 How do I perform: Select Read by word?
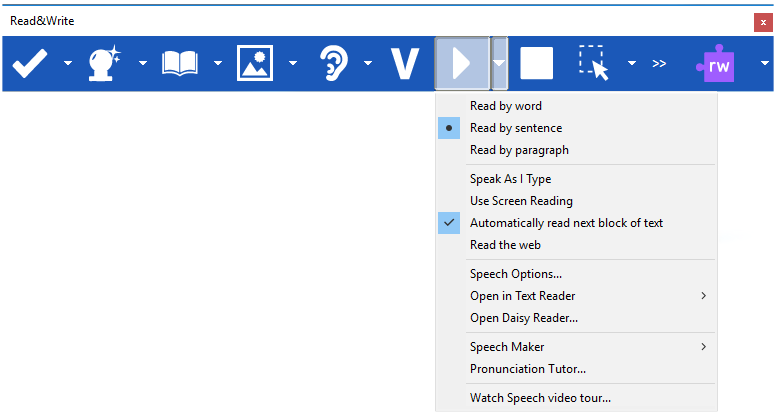(576, 106)
